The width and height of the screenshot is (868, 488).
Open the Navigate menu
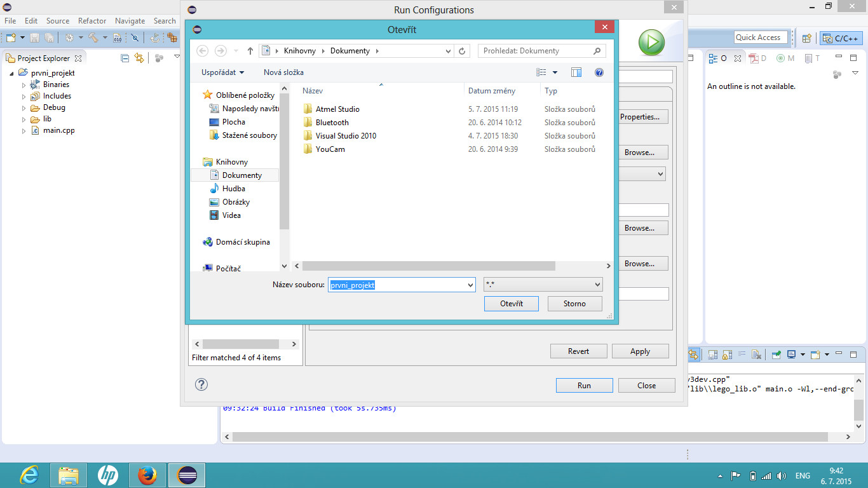tap(130, 21)
